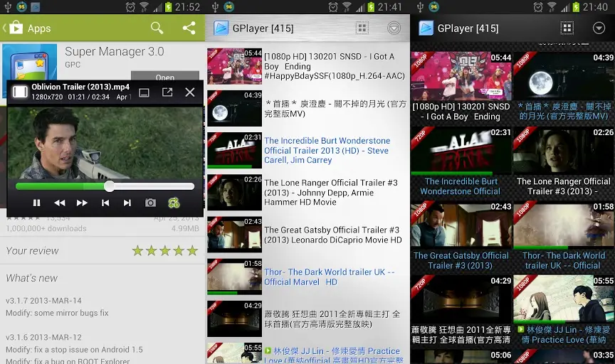Open JJ Lin 05:55 tile in grid
This screenshot has width=615, height=364.
tap(564, 299)
